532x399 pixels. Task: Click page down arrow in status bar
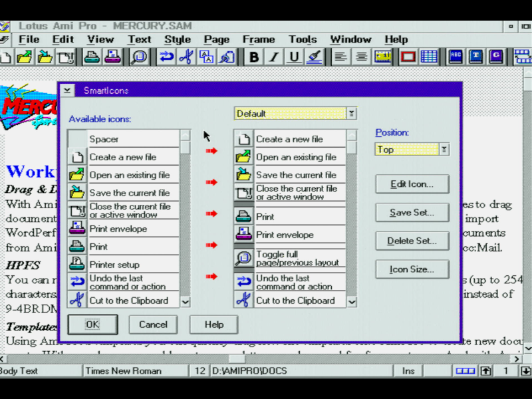tap(526, 371)
